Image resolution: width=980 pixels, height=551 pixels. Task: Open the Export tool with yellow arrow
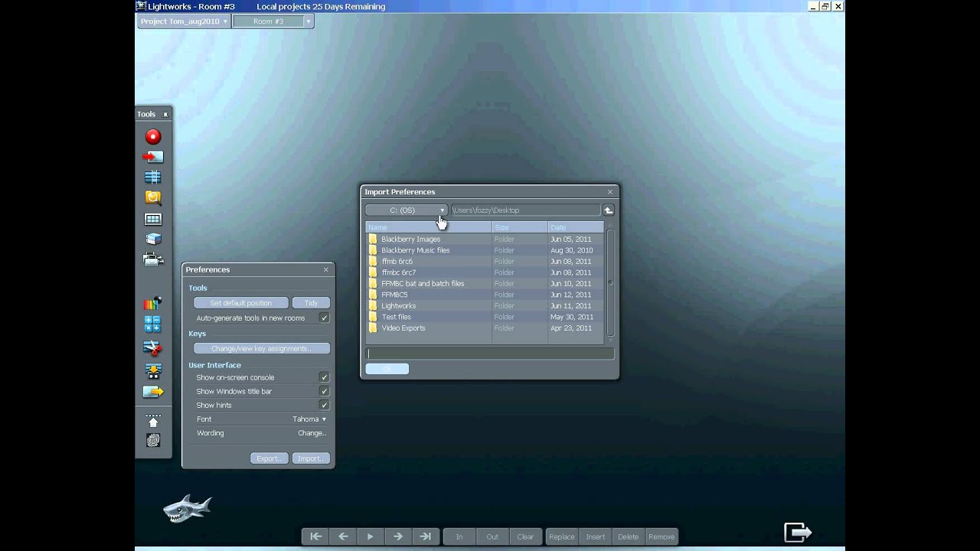click(153, 392)
